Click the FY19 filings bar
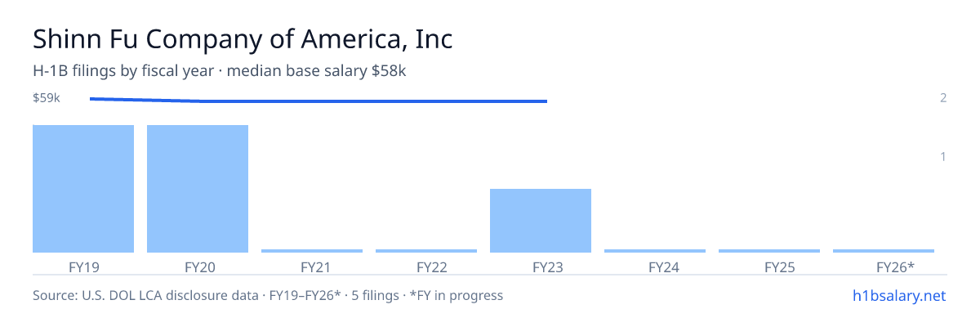The height and width of the screenshot is (327, 980). pos(83,189)
